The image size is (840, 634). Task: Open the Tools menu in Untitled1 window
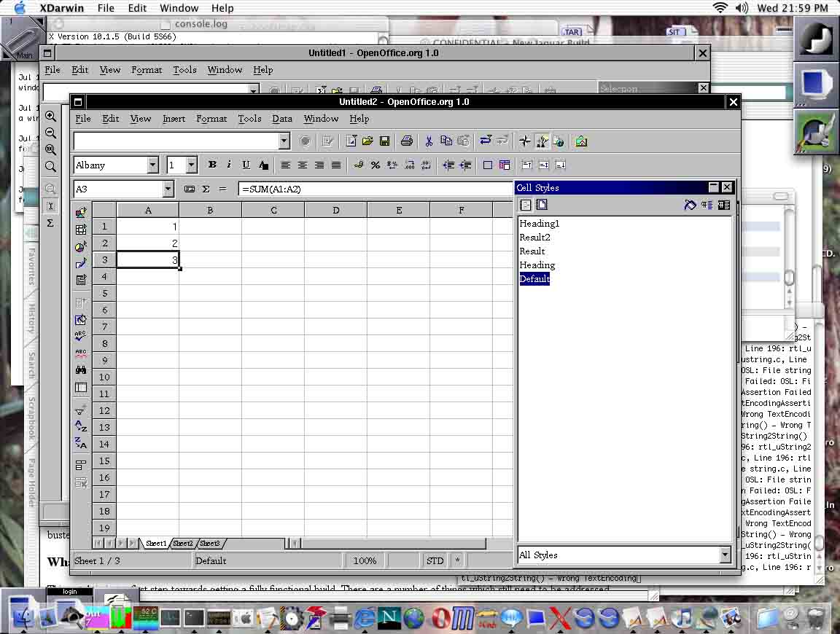point(184,70)
